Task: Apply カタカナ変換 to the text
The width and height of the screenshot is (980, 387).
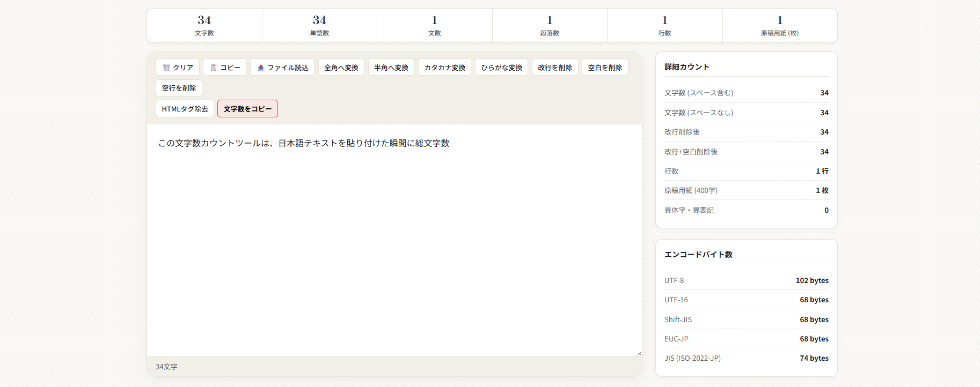Action: [445, 68]
